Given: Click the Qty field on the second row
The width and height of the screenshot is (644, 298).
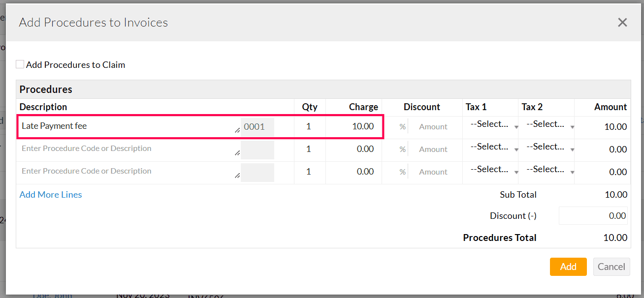Looking at the screenshot, I should pyautogui.click(x=309, y=149).
